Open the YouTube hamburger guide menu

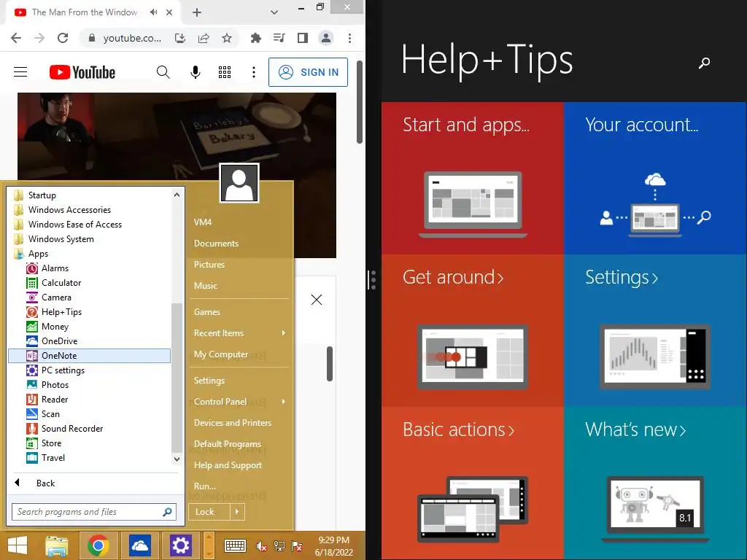pyautogui.click(x=20, y=72)
